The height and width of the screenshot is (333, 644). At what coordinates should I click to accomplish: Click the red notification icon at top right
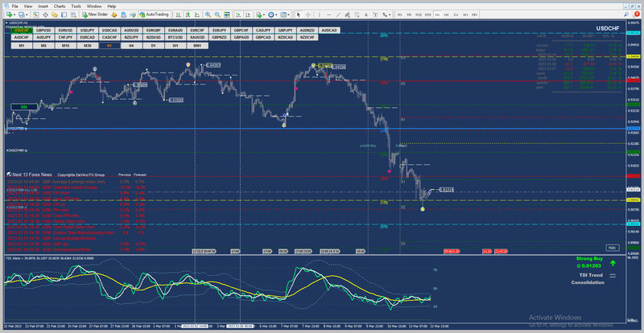click(x=637, y=14)
